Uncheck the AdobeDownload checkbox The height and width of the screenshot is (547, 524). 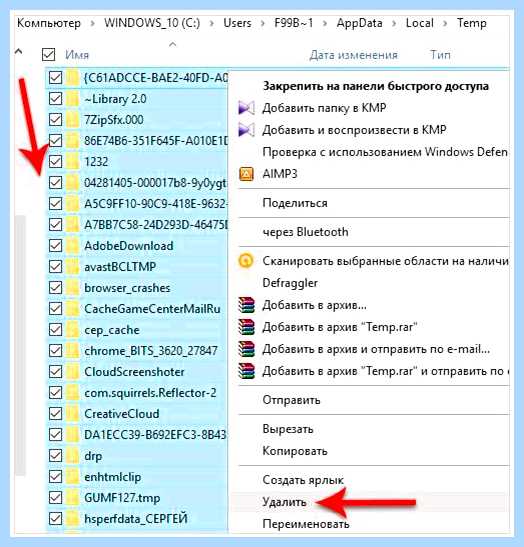pyautogui.click(x=55, y=246)
